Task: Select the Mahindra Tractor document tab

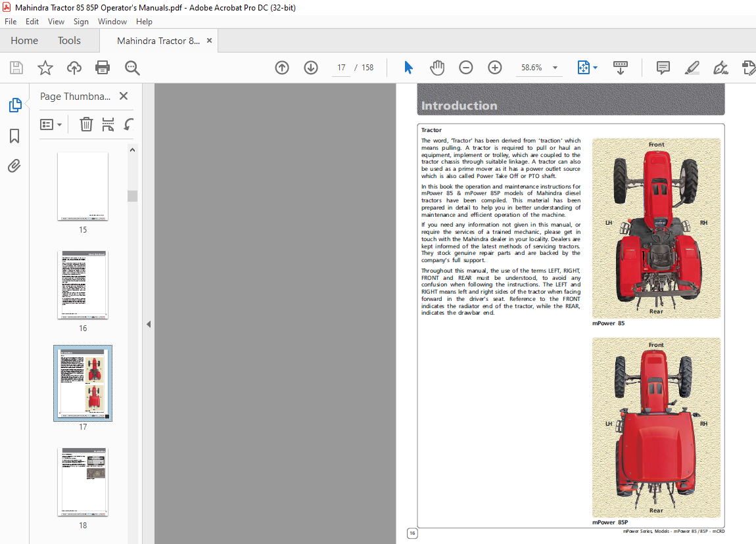Action: coord(158,41)
